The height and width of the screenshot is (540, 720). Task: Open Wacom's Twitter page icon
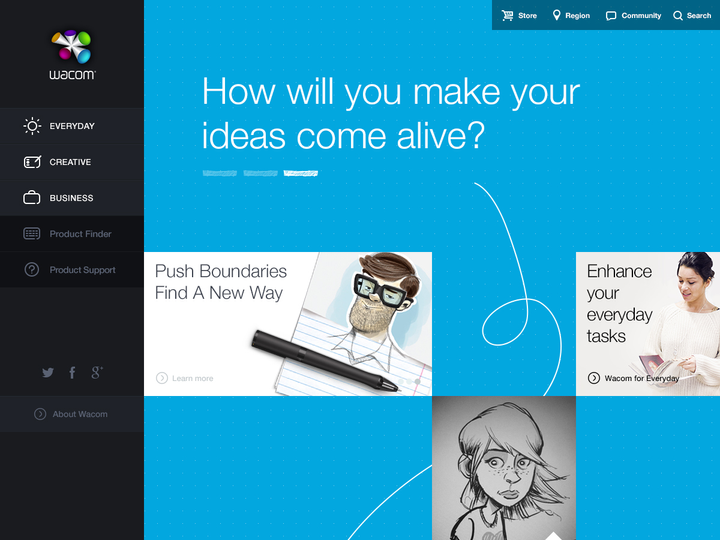[x=48, y=372]
